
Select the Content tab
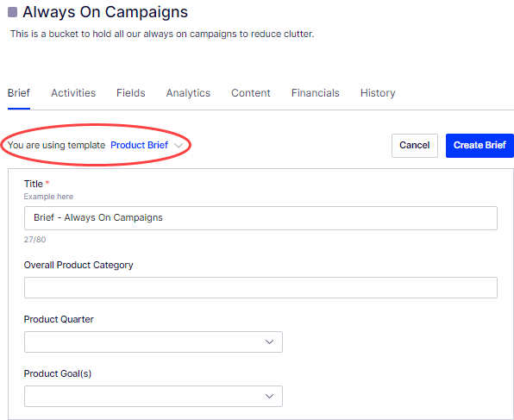click(251, 93)
